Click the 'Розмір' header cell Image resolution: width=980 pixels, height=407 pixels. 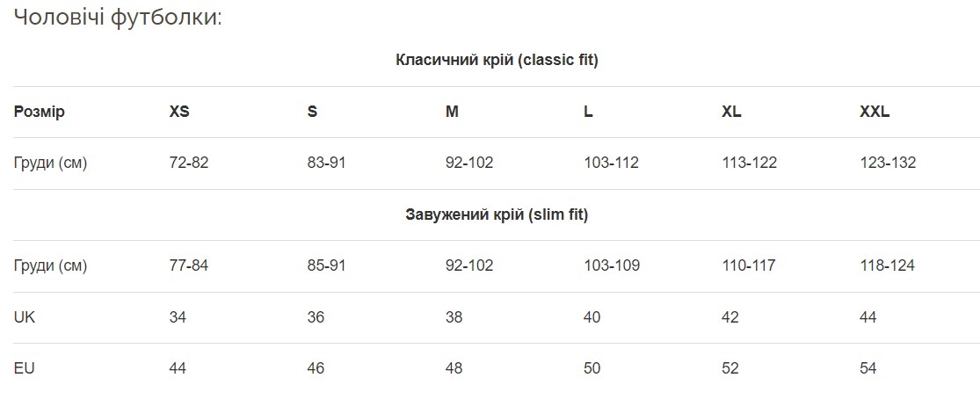pyautogui.click(x=40, y=112)
